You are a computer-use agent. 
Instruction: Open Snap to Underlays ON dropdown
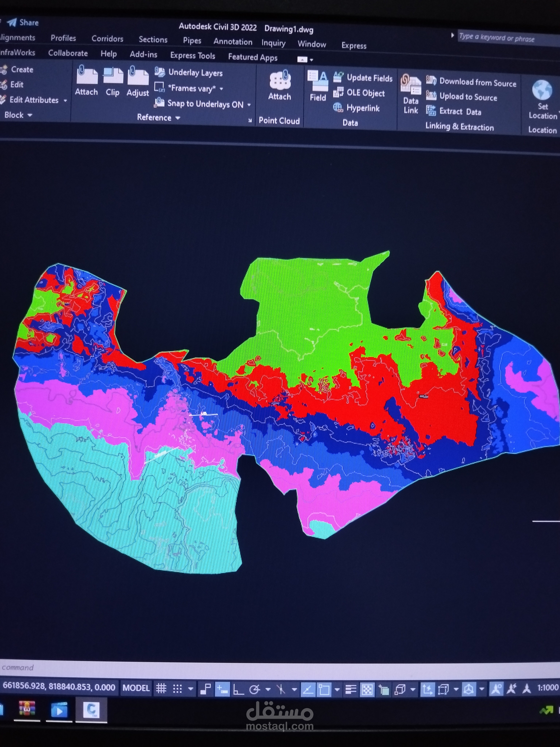point(249,105)
